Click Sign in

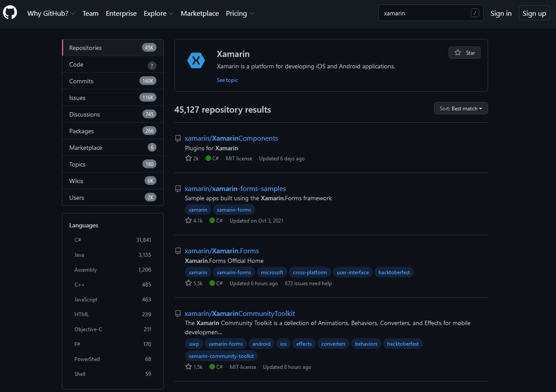click(501, 13)
